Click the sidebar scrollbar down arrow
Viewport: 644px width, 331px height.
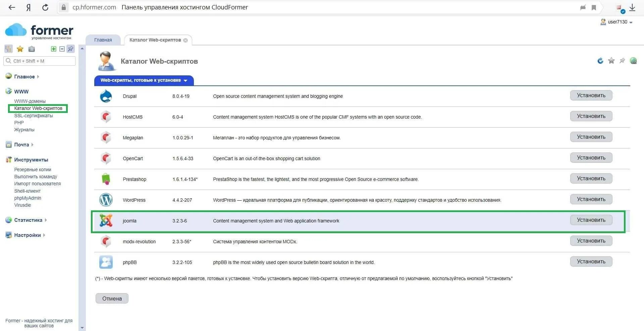[x=82, y=328]
